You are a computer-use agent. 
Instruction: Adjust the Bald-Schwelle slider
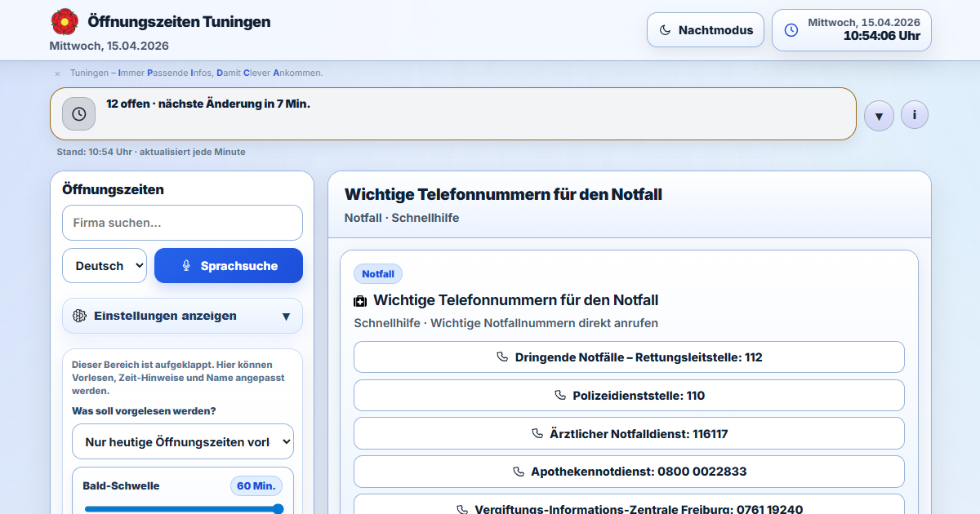pos(182,507)
